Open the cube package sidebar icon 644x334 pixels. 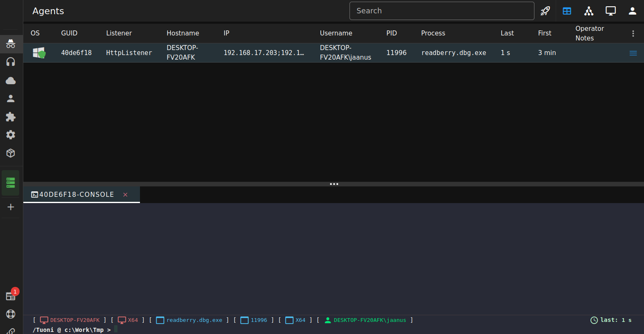[x=11, y=153]
